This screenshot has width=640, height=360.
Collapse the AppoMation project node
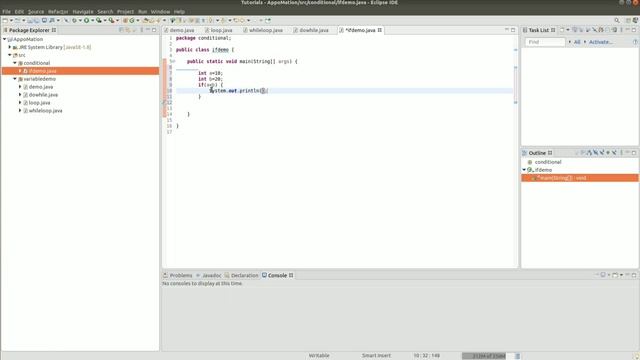coord(4,39)
